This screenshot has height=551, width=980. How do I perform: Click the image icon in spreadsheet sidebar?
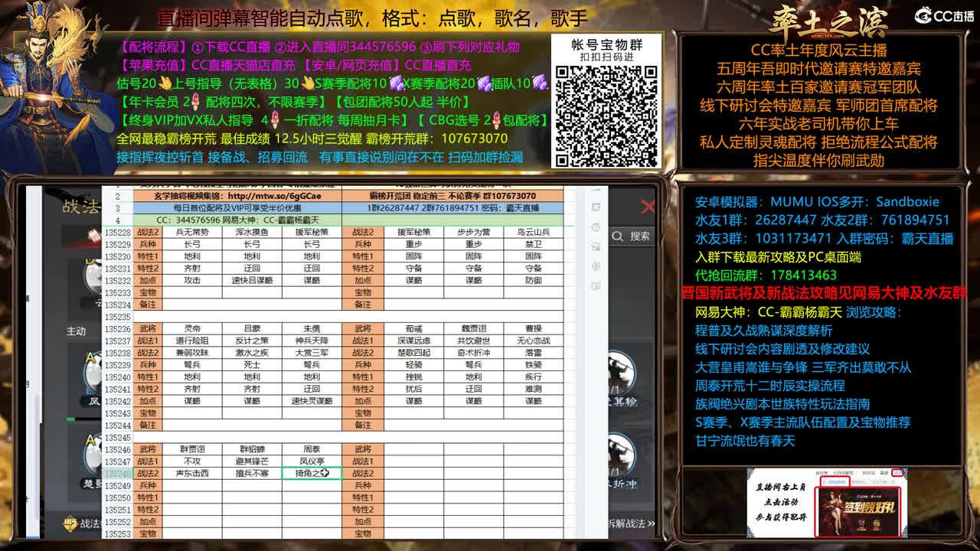tap(596, 246)
